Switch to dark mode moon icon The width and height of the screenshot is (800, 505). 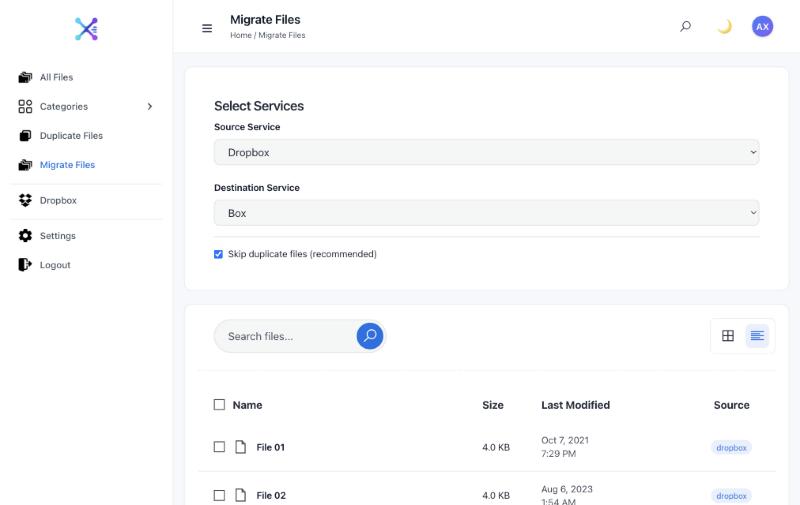coord(724,27)
